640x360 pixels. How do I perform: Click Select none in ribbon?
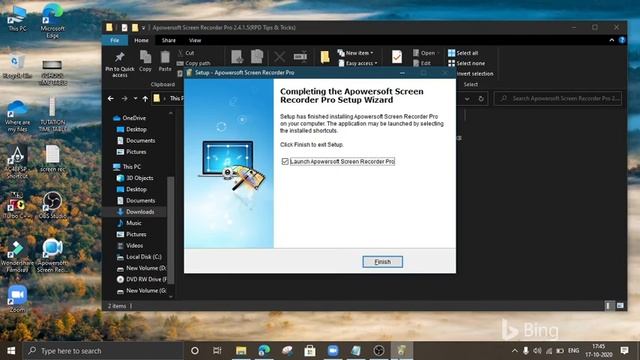pyautogui.click(x=467, y=63)
